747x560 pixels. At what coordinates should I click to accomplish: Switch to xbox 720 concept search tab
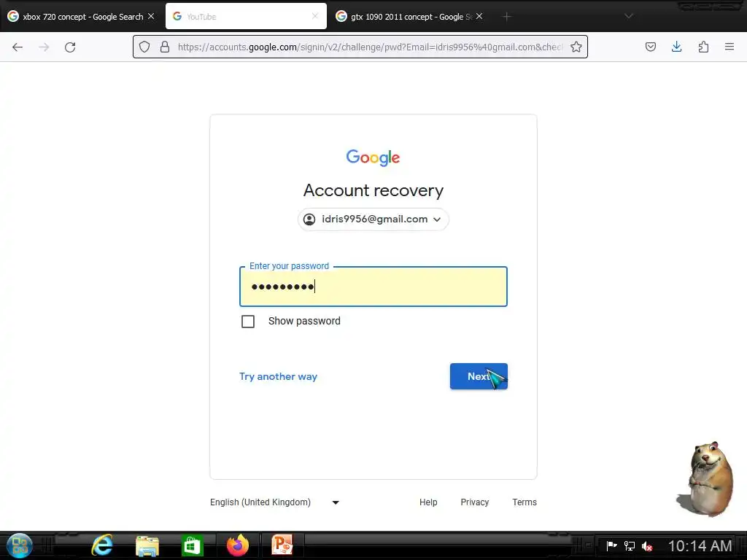81,16
